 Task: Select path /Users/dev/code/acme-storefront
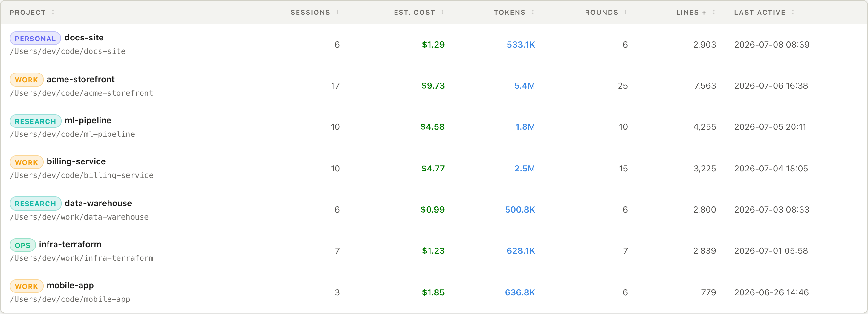pos(82,93)
